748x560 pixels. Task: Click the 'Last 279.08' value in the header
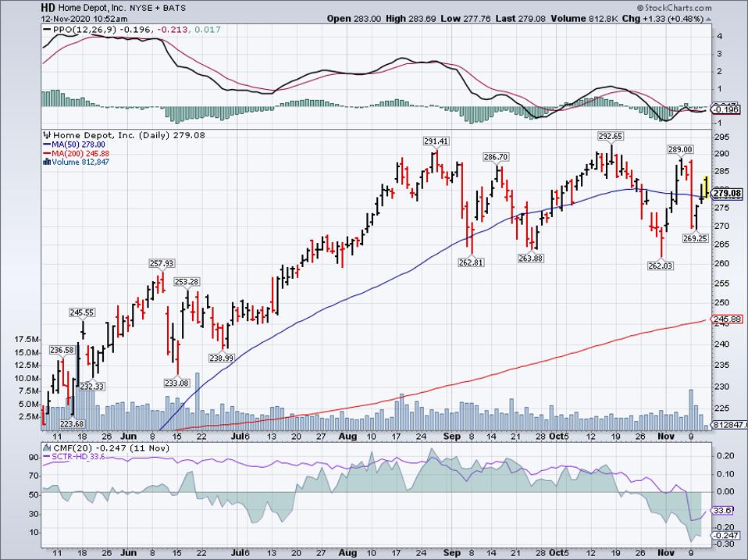coord(521,19)
